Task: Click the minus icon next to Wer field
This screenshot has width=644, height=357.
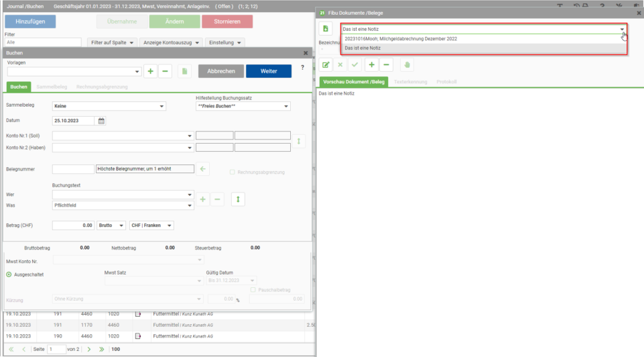Action: click(x=217, y=199)
